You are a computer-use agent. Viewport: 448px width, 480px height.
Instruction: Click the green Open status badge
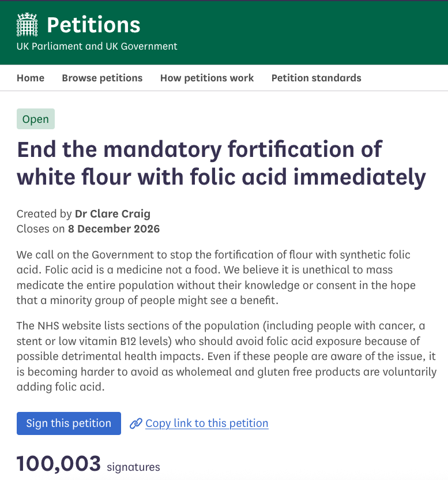click(36, 119)
